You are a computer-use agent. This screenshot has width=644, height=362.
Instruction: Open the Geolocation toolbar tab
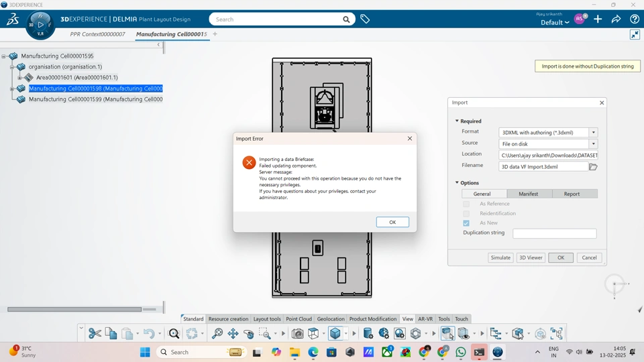[331, 319]
